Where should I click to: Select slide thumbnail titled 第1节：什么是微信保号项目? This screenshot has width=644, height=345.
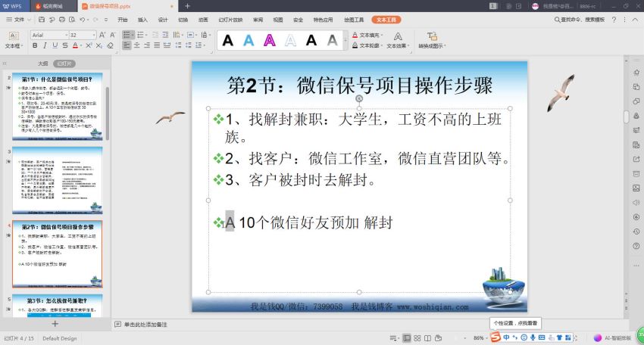[57, 107]
